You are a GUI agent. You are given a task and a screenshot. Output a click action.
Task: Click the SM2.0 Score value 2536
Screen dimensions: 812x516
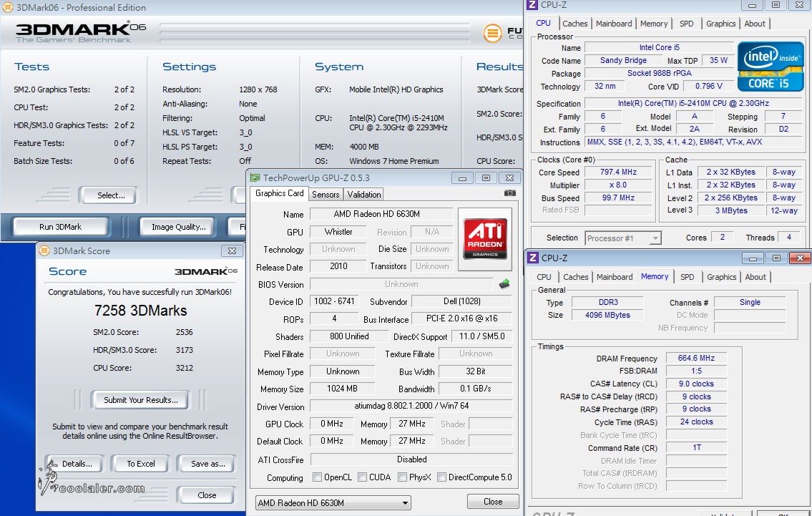coord(184,332)
